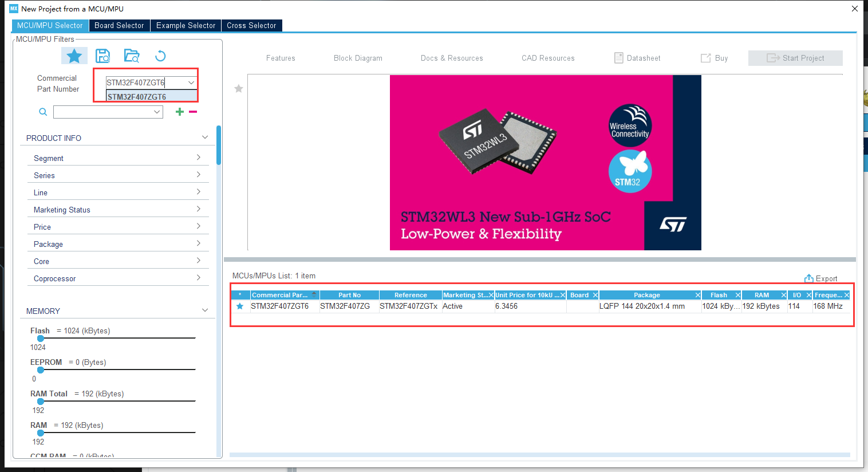Sort by Commercial Part Number column header
The width and height of the screenshot is (868, 472).
click(284, 295)
